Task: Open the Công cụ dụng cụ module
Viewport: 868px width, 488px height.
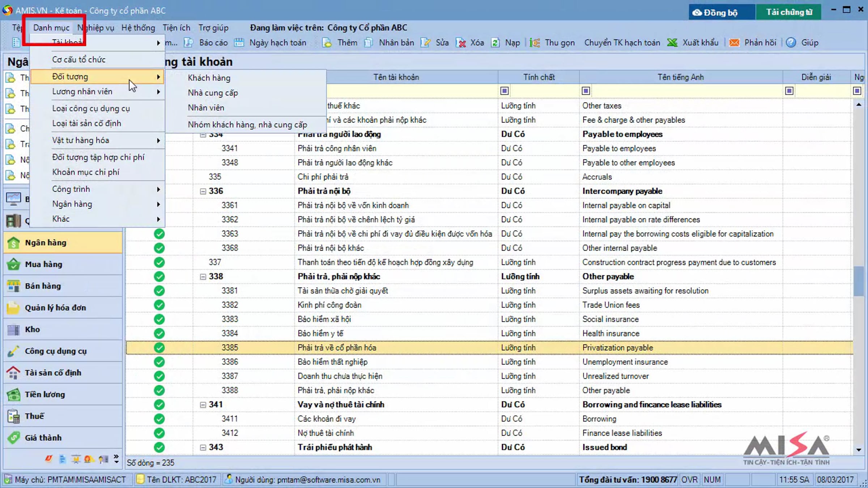Action: click(x=63, y=351)
